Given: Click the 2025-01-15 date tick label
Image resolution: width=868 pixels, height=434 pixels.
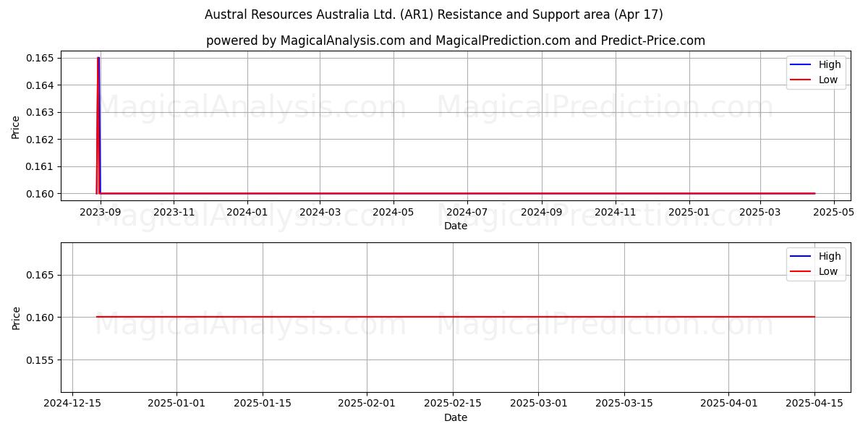Looking at the screenshot, I should pos(262,404).
